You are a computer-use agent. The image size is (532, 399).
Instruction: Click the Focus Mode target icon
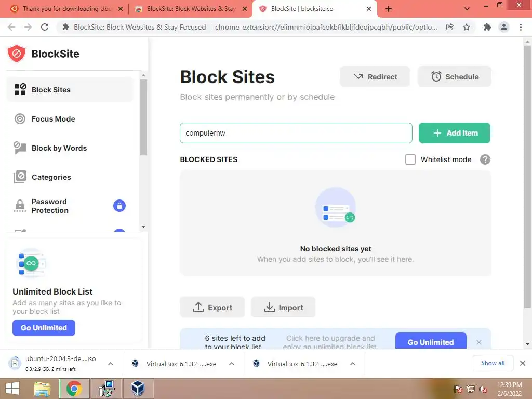click(20, 119)
